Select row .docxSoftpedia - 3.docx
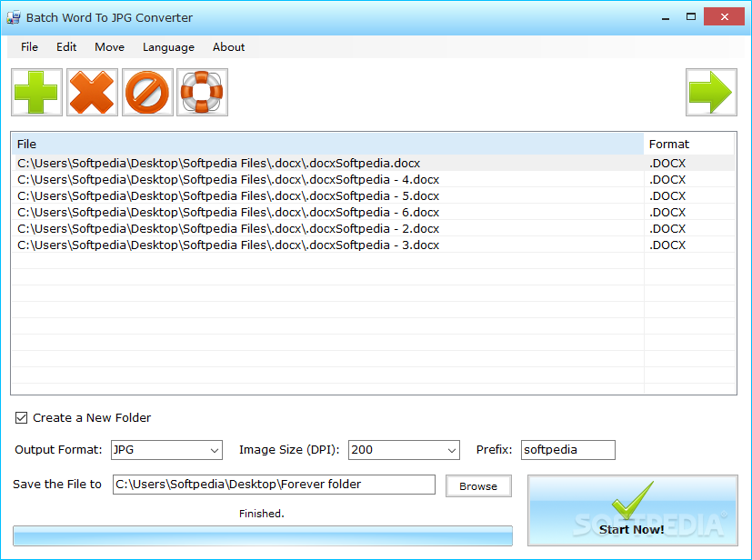The height and width of the screenshot is (560, 752). coord(374,245)
